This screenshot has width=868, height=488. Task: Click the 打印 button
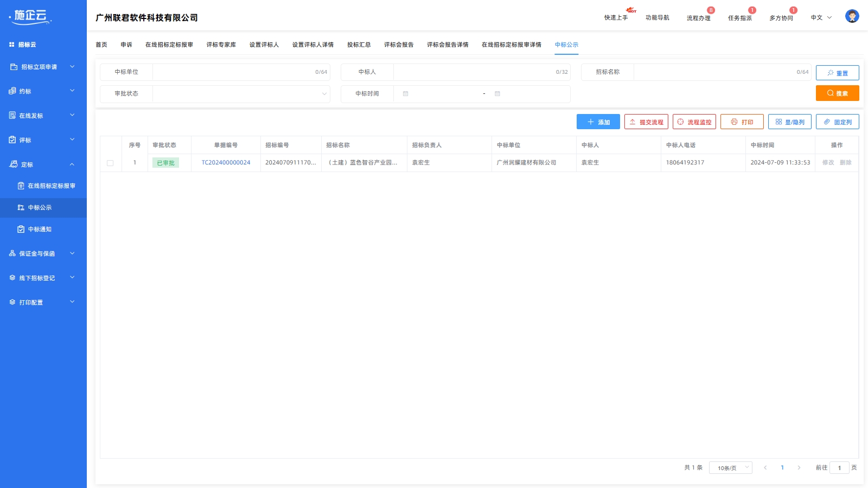click(742, 122)
